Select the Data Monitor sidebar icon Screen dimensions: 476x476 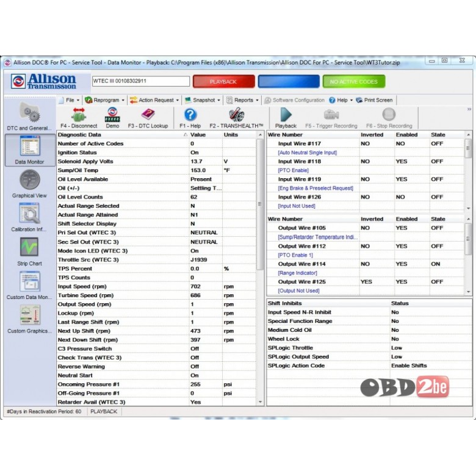[29, 145]
